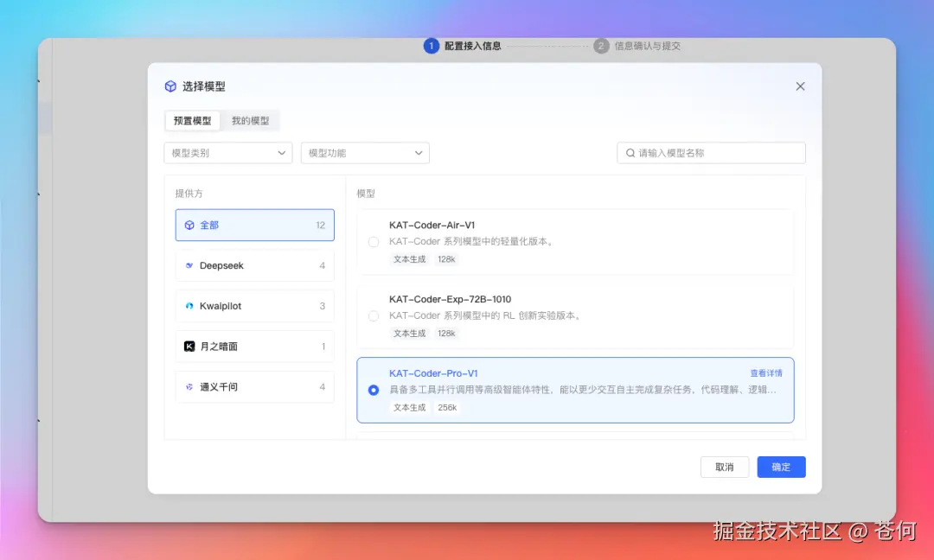Click the cube icon beside 全部 provider
The height and width of the screenshot is (560, 934).
(189, 225)
